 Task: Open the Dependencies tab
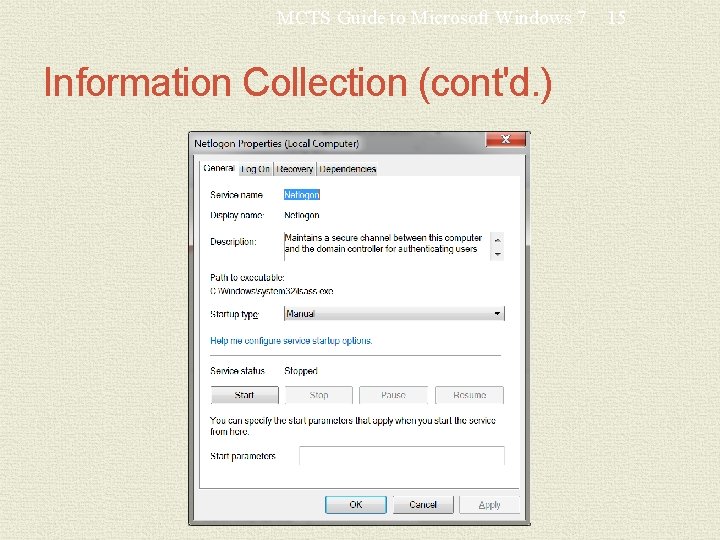[347, 169]
